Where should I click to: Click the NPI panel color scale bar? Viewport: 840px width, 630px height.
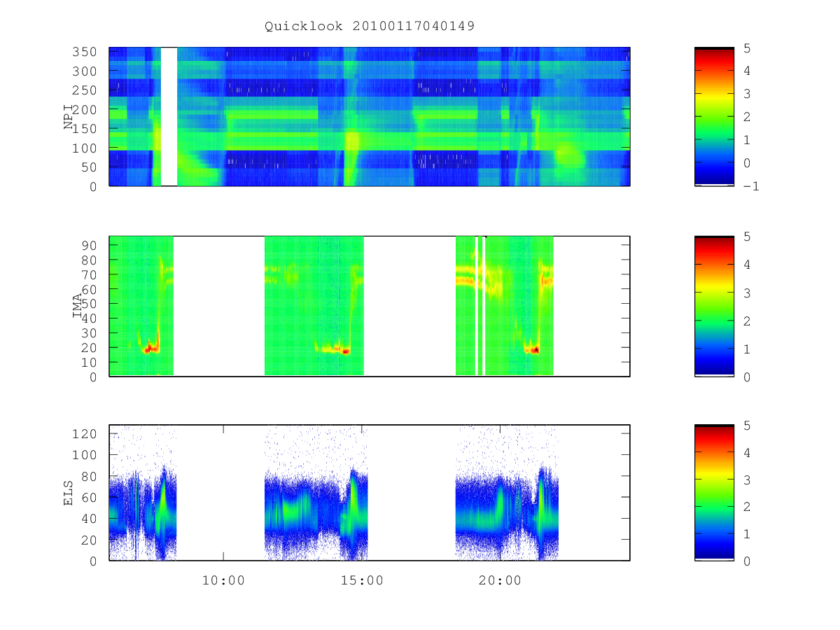714,117
